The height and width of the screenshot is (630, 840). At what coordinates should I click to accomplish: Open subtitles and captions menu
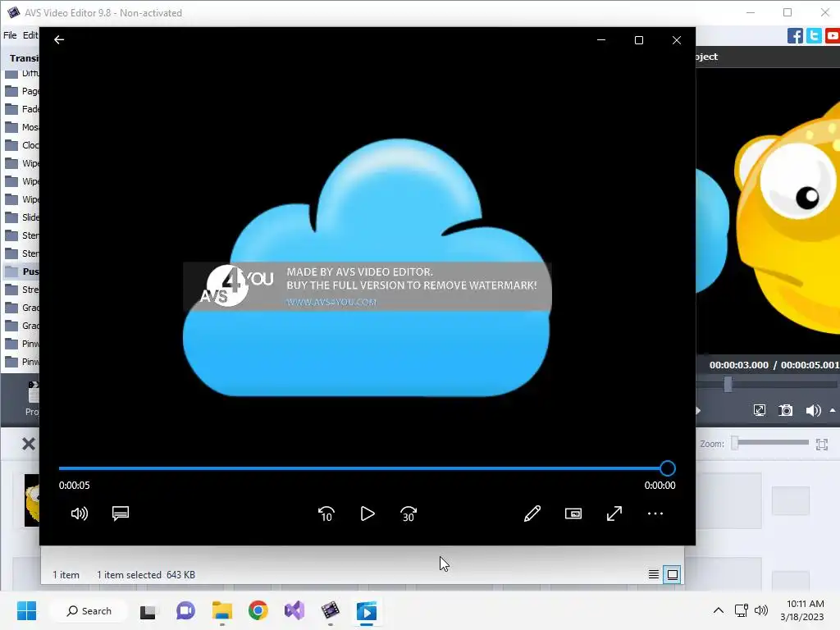(121, 514)
